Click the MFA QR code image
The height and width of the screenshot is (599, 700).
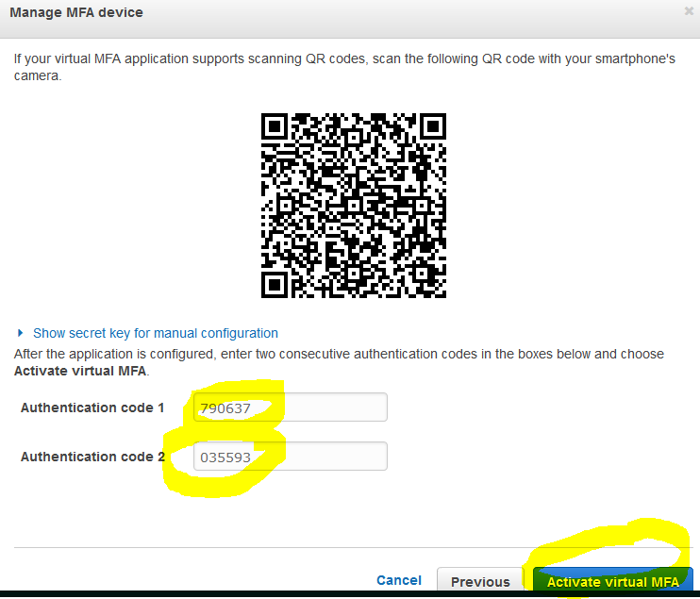[x=354, y=206]
